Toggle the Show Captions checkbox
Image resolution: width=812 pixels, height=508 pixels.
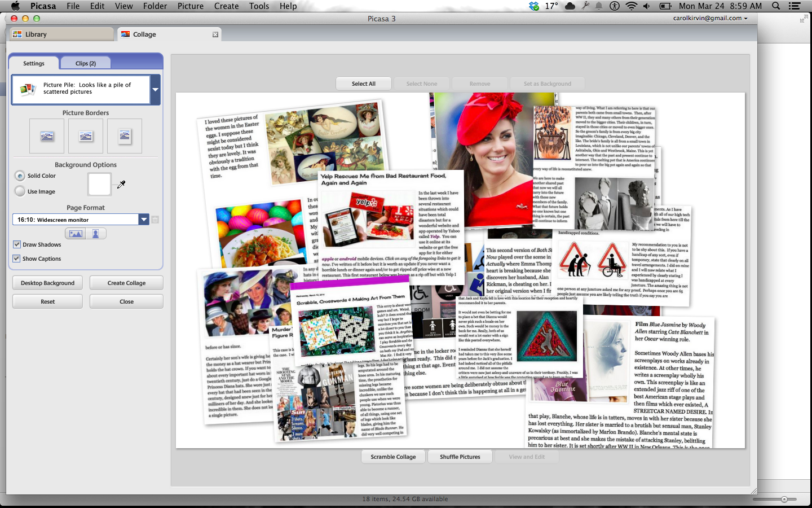(17, 259)
